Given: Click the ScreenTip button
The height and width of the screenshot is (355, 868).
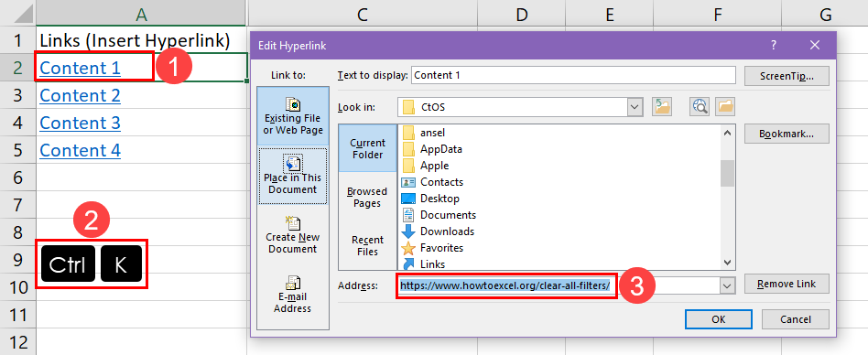Looking at the screenshot, I should (787, 76).
